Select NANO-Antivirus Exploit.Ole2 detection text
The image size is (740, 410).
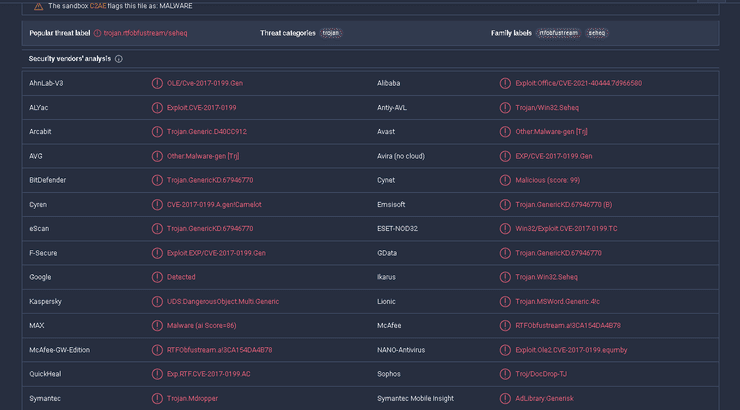571,350
